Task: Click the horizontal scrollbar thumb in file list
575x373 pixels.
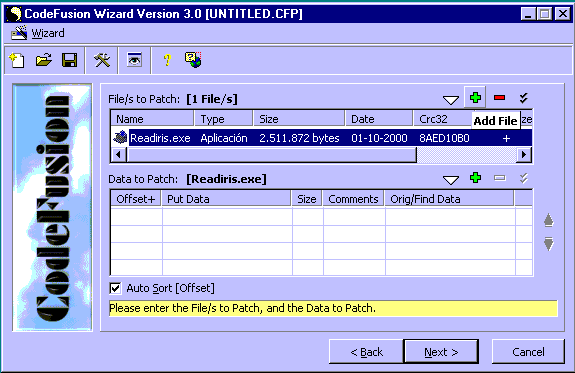Action: 271,154
